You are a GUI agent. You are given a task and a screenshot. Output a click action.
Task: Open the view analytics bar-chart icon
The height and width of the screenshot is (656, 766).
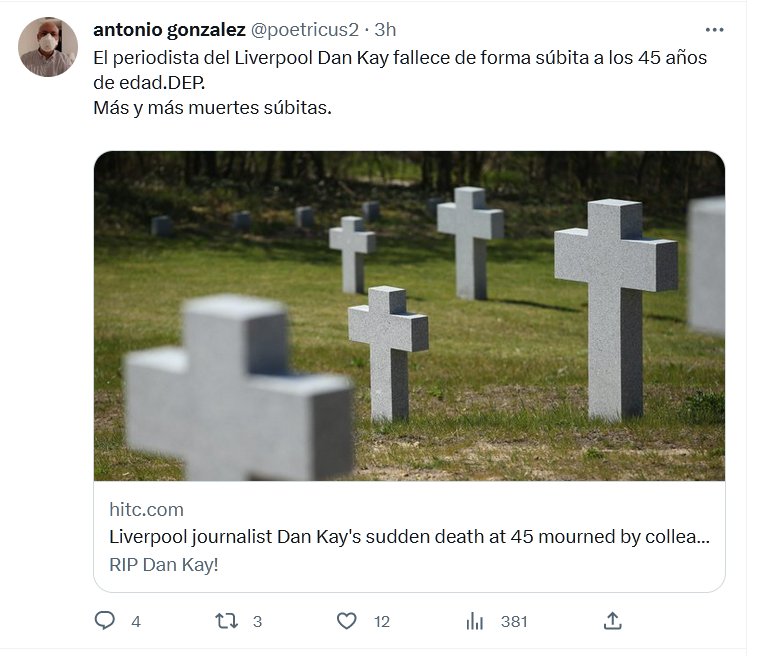pyautogui.click(x=475, y=621)
